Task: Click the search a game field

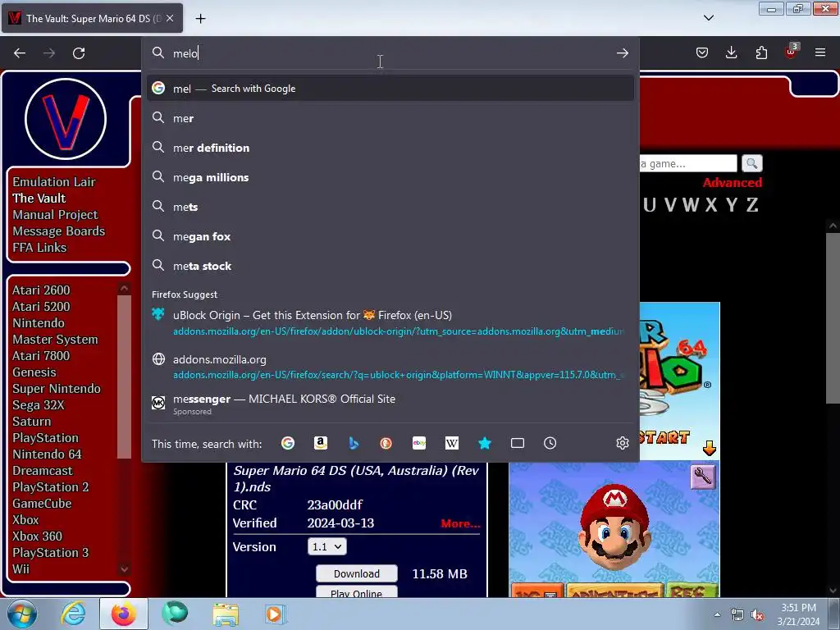Action: pos(688,163)
